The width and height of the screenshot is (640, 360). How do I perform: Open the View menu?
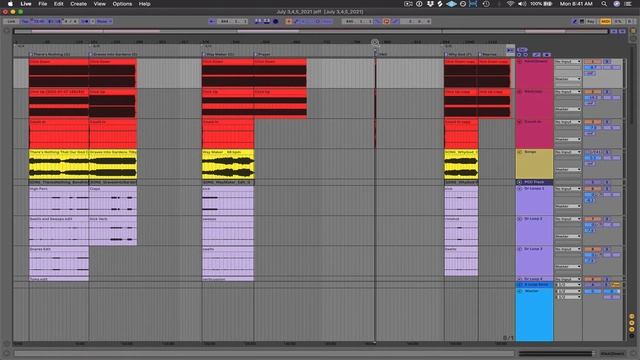click(x=100, y=4)
